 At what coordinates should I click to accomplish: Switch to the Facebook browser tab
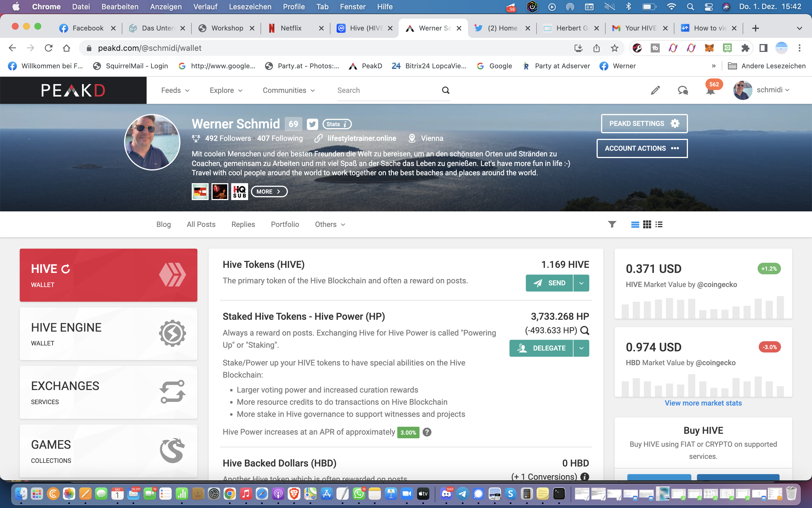[x=87, y=28]
